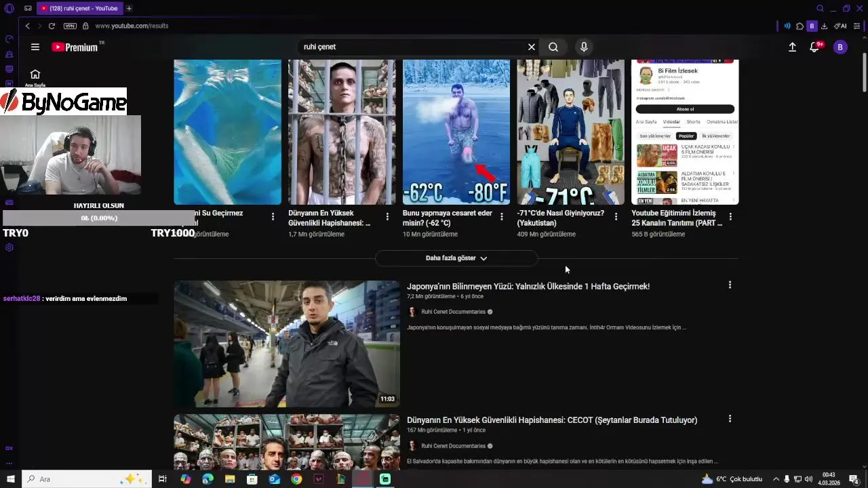Open more options for Bunu yapmaya cesaret short
This screenshot has width=868, height=488.
502,217
